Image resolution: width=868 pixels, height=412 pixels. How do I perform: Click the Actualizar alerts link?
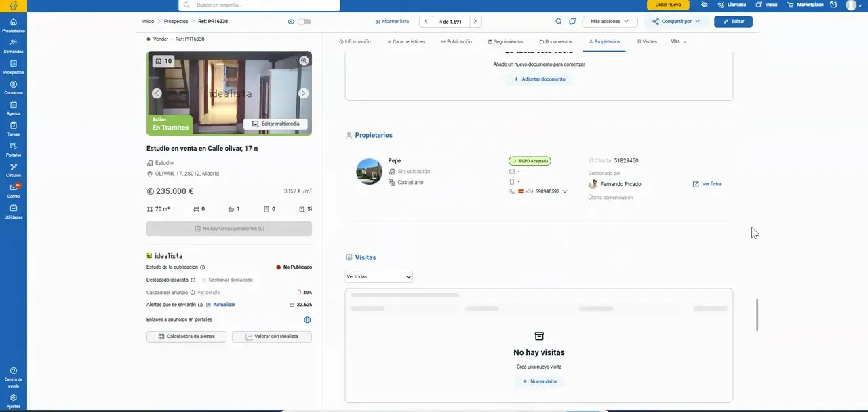click(x=220, y=305)
